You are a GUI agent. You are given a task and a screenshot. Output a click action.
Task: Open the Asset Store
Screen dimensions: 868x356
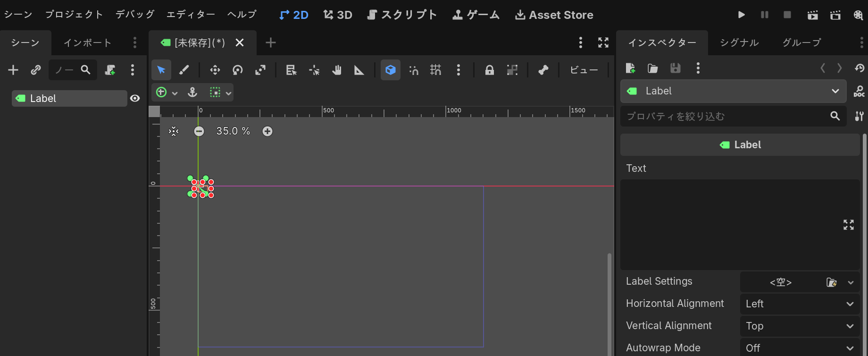pyautogui.click(x=554, y=15)
